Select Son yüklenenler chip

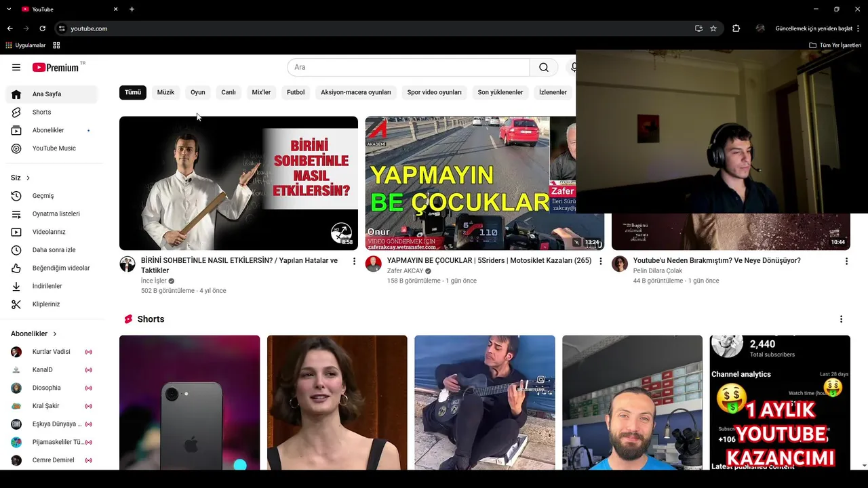[x=500, y=92]
